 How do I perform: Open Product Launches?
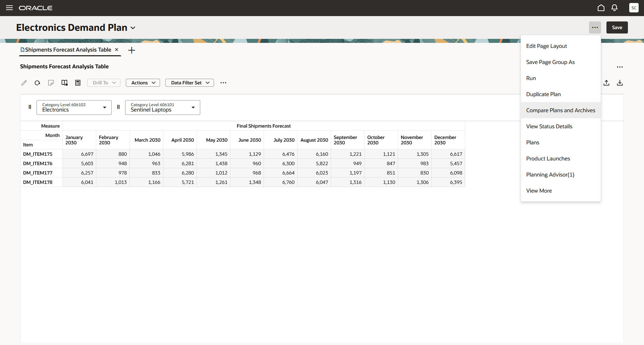pos(561,158)
